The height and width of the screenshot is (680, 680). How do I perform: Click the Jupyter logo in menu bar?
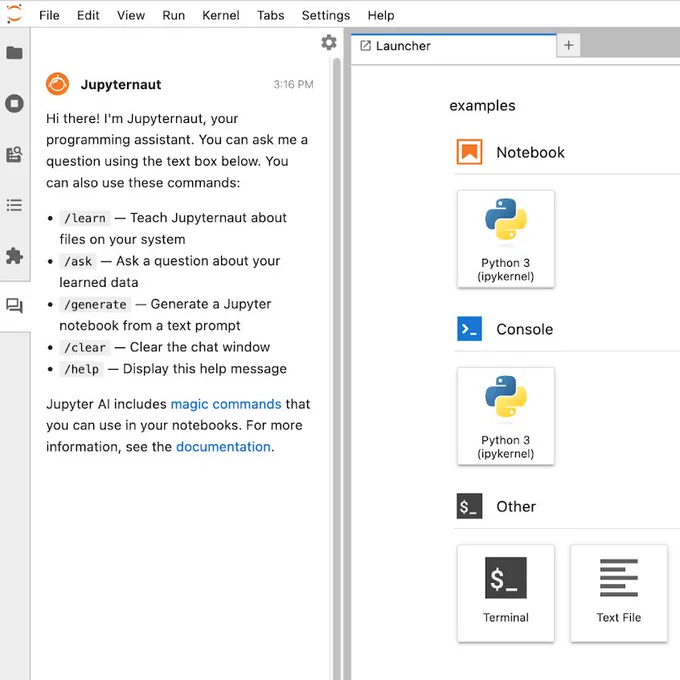(x=14, y=14)
